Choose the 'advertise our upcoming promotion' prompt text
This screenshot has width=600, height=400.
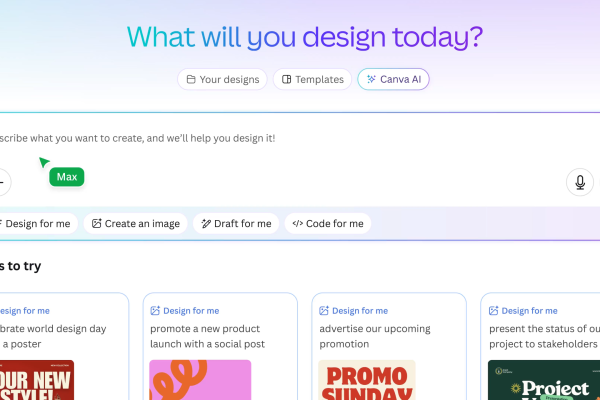pos(380,336)
